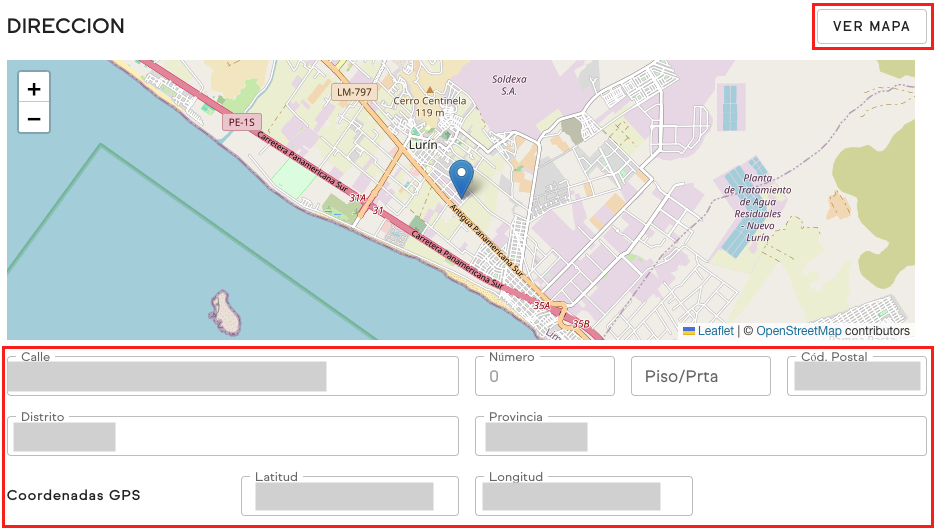
Task: Click the small island in the ocean
Action: point(225,312)
